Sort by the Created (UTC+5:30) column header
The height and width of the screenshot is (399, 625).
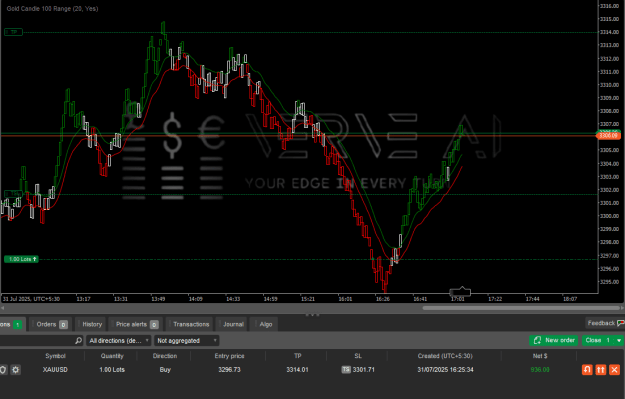click(445, 356)
